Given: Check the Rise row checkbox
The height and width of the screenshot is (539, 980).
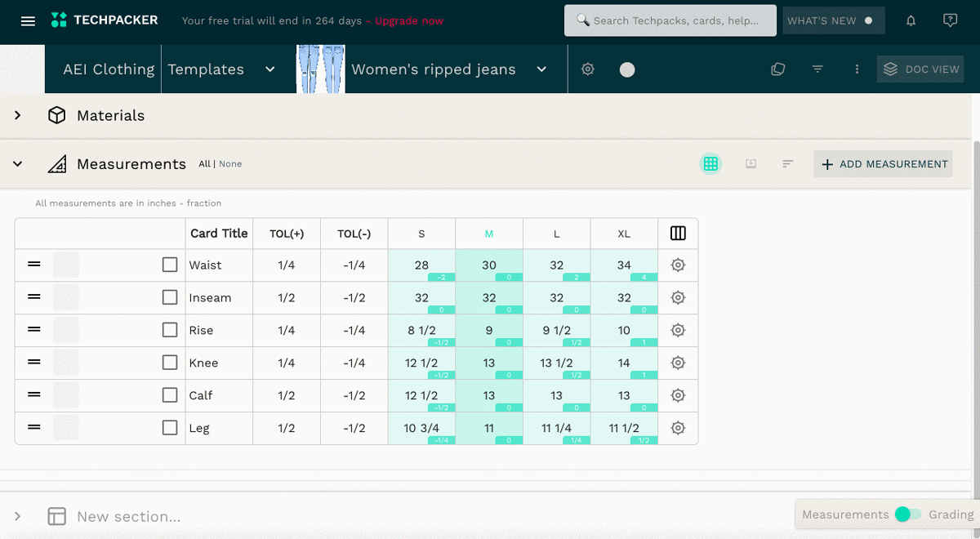Looking at the screenshot, I should pos(170,330).
